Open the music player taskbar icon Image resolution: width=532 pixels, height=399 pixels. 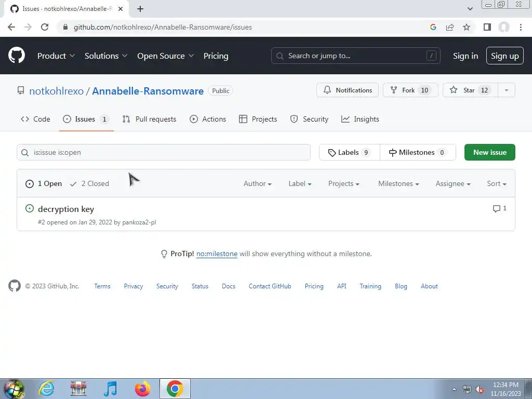click(x=110, y=389)
